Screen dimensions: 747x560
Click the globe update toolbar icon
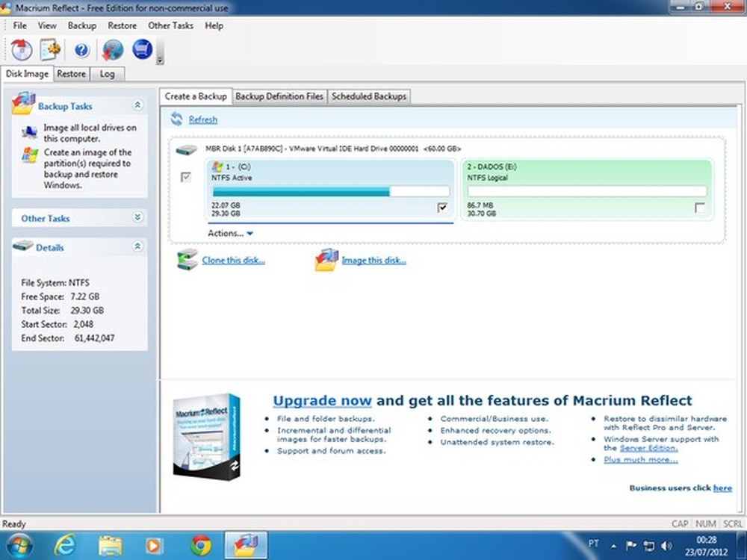pos(113,49)
